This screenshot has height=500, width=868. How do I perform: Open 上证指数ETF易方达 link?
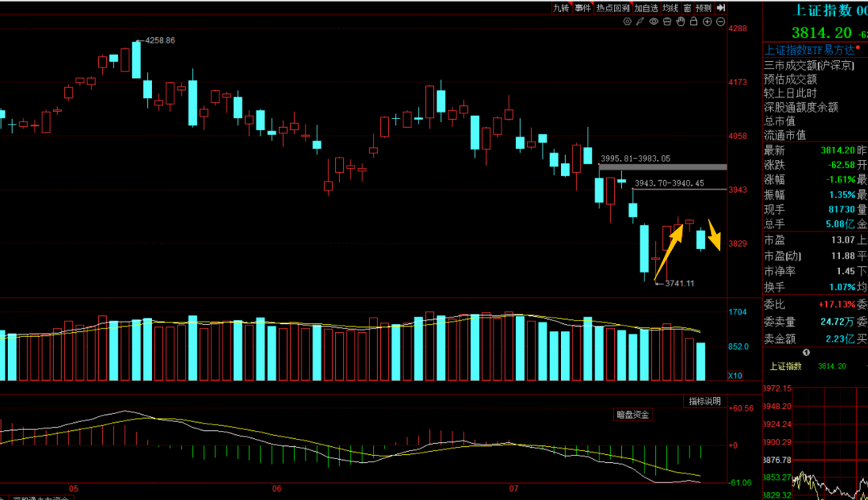[810, 51]
